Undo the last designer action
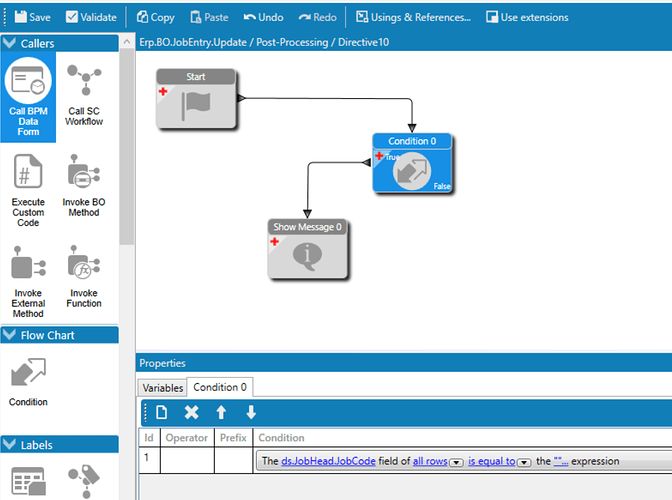Viewport: 672px width, 500px height. coord(263,17)
